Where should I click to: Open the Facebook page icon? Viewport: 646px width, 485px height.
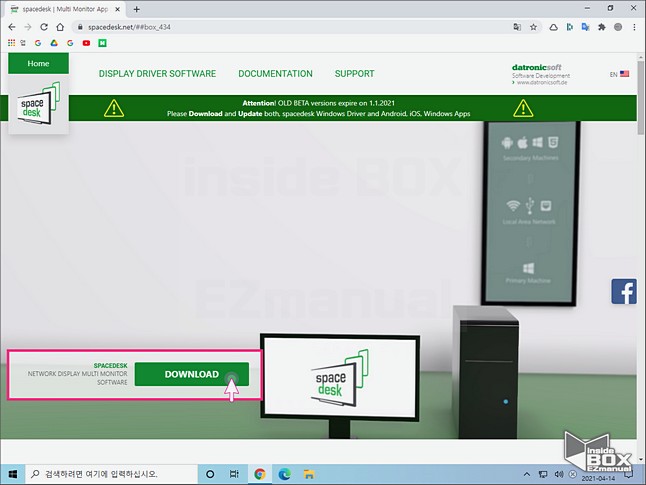(x=624, y=291)
